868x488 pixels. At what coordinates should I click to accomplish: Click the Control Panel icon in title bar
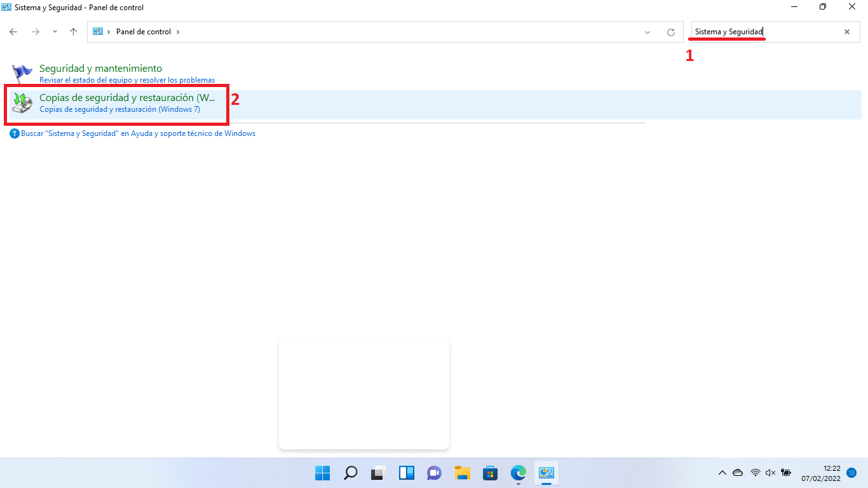coord(7,8)
